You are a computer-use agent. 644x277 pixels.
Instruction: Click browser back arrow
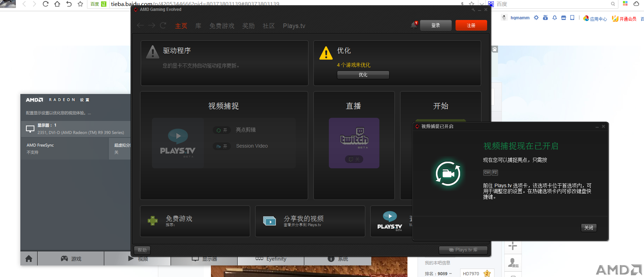click(24, 4)
